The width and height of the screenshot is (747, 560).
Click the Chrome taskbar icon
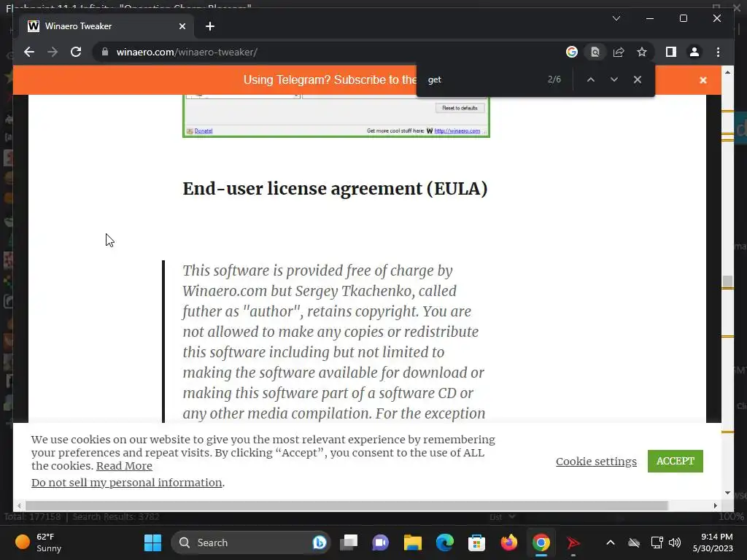pos(541,542)
